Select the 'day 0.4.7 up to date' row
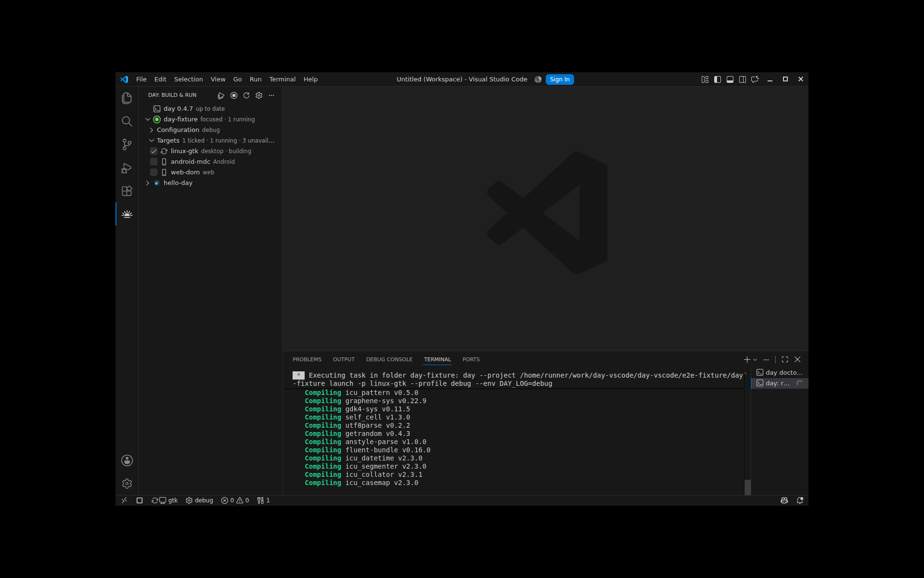The width and height of the screenshot is (924, 578). [211, 109]
